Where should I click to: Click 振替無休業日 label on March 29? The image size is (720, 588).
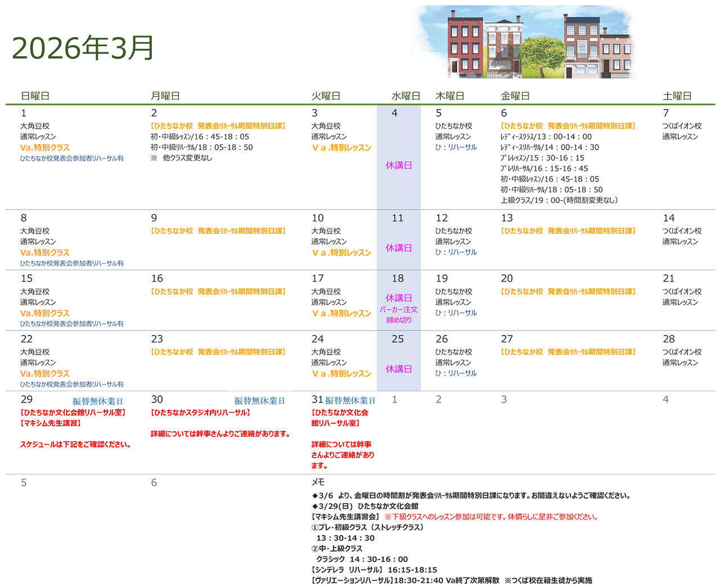[97, 401]
